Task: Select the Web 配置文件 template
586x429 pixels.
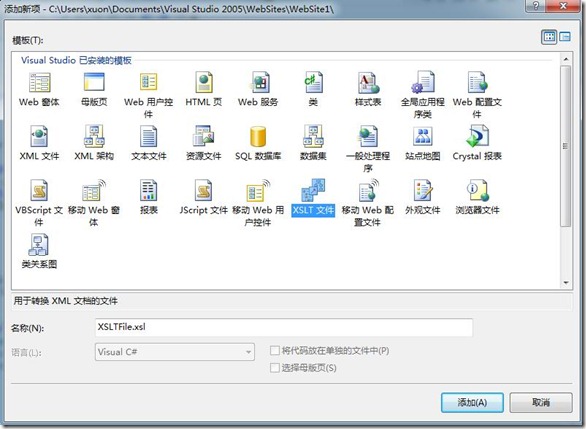Action: [x=477, y=95]
